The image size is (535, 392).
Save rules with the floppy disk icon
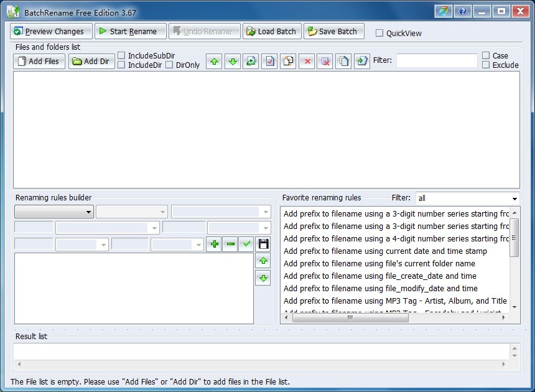tap(263, 244)
